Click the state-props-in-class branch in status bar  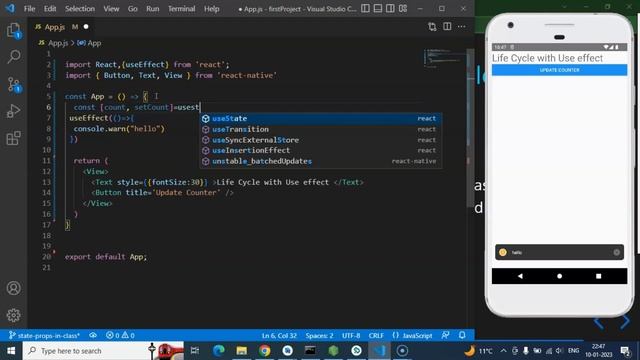click(44, 336)
